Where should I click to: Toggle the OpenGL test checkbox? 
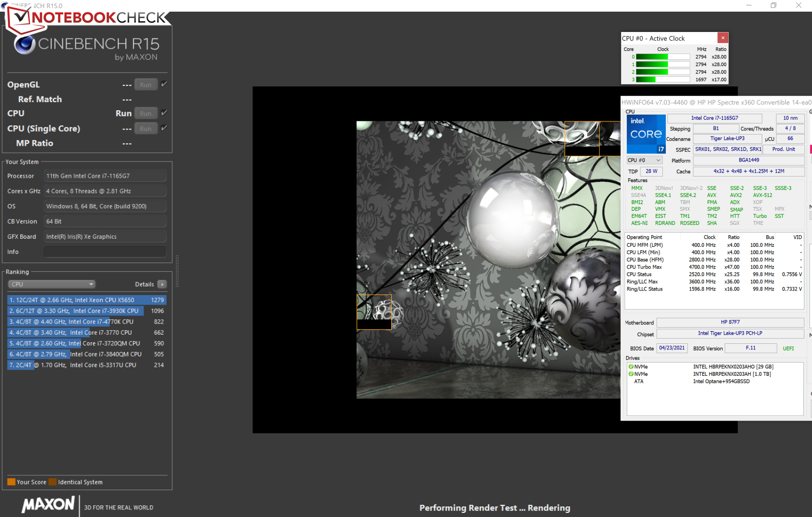[164, 84]
